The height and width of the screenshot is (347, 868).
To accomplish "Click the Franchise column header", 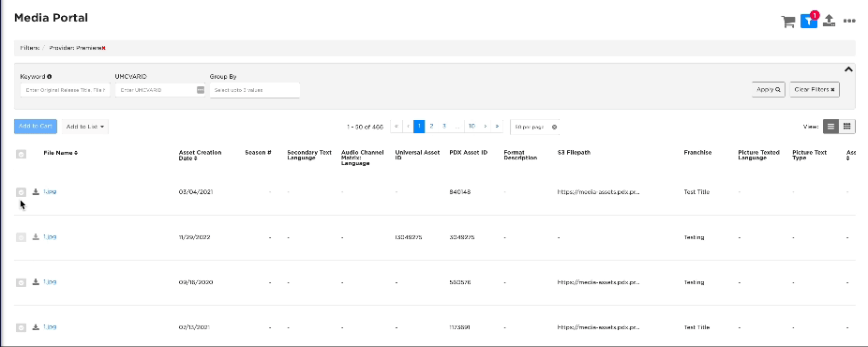I will pos(697,153).
